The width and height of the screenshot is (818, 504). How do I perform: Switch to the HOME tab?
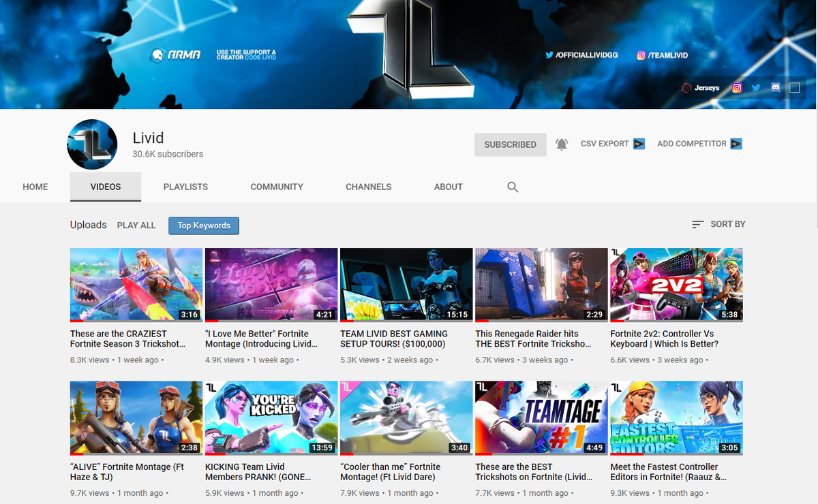[x=35, y=187]
